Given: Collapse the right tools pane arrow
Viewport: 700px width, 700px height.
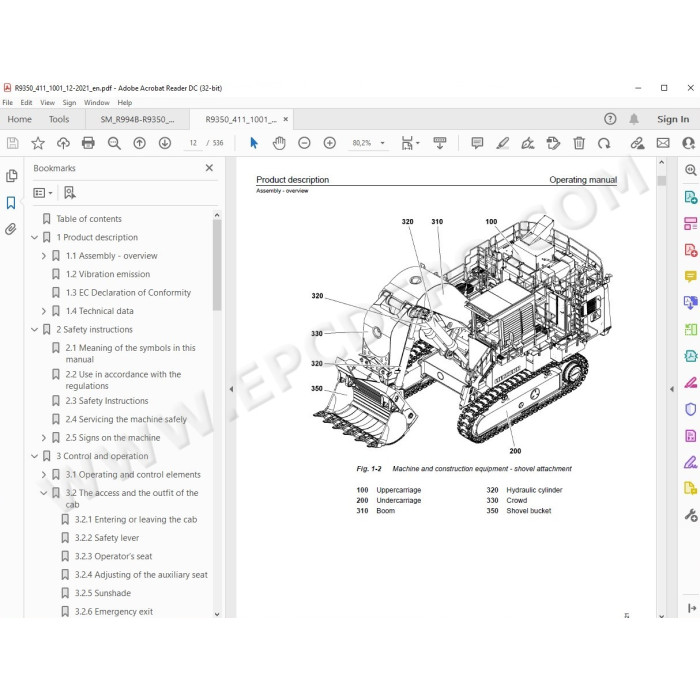Looking at the screenshot, I should point(672,389).
